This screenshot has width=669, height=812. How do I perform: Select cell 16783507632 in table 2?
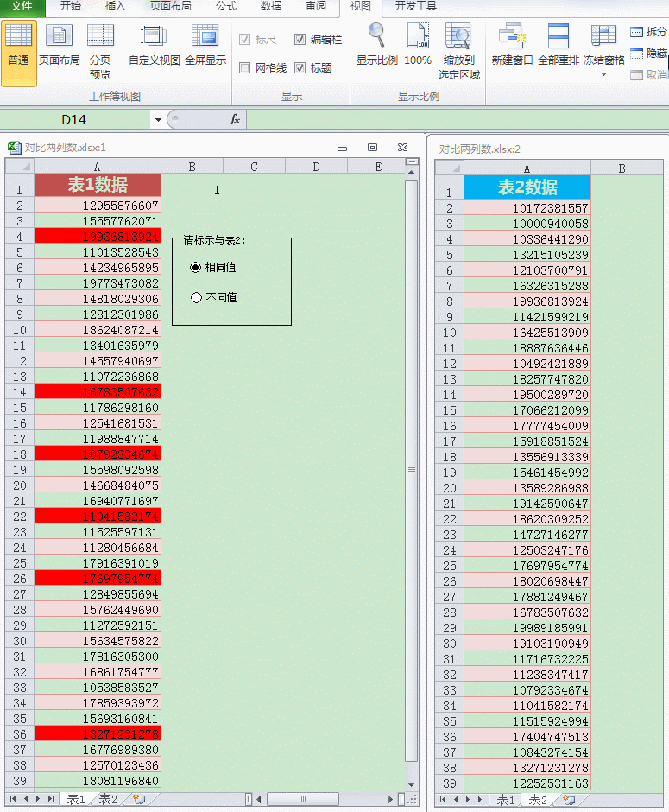[x=527, y=612]
